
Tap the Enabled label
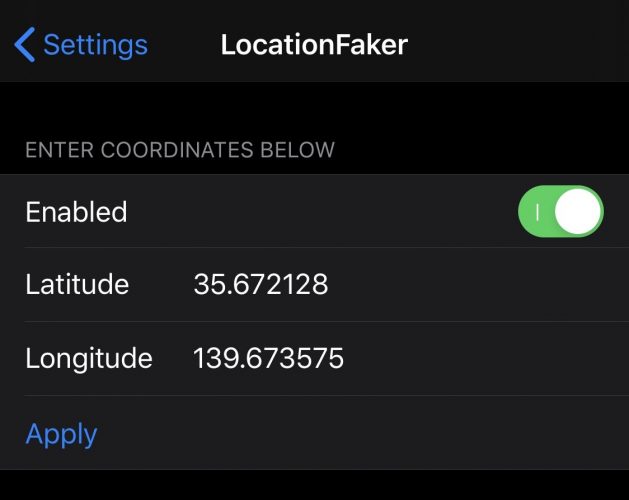(76, 212)
